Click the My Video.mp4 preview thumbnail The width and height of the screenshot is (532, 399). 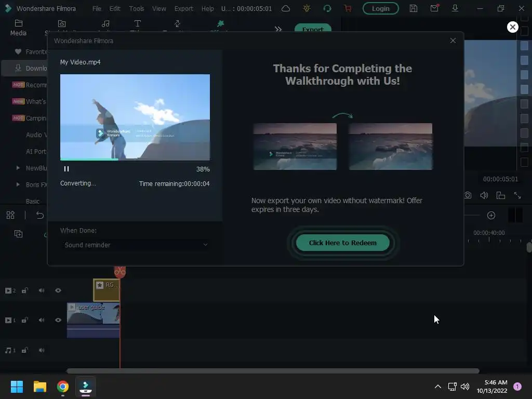135,117
